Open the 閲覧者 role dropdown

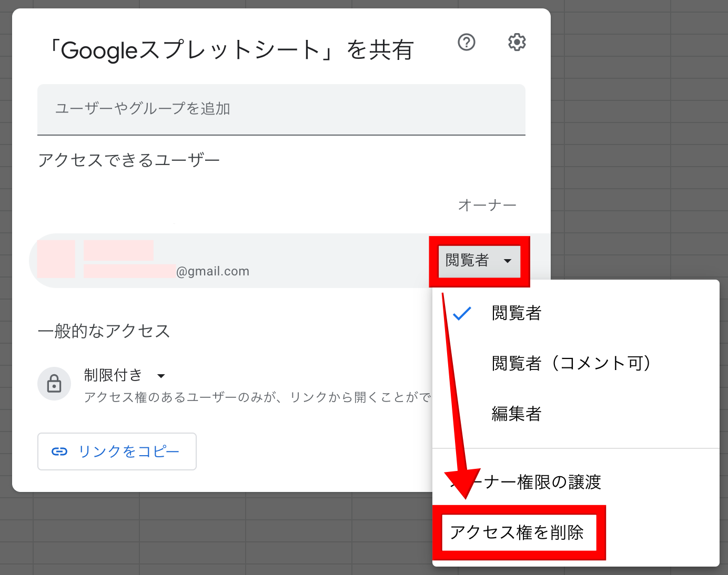(479, 261)
